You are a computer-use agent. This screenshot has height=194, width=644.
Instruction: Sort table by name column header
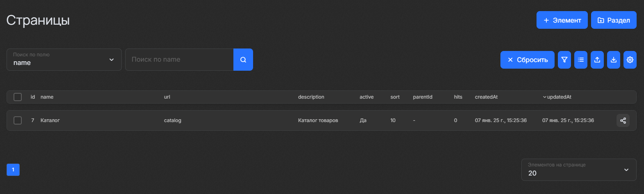tap(47, 97)
